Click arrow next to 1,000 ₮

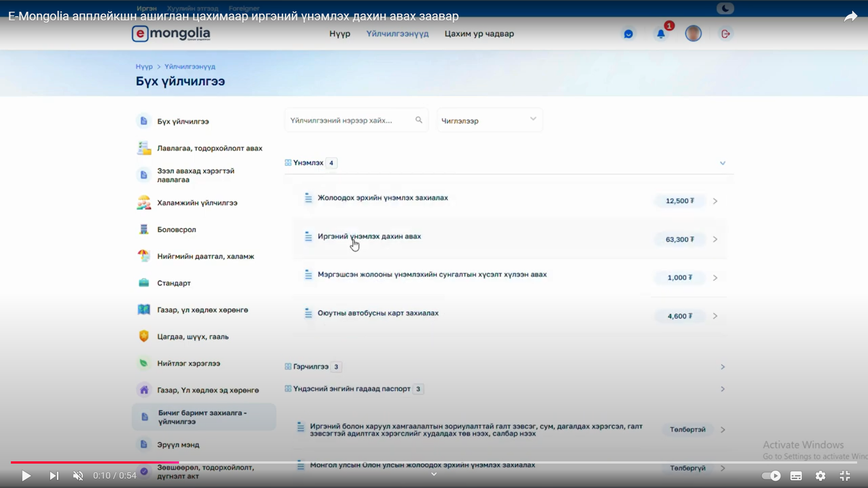715,278
